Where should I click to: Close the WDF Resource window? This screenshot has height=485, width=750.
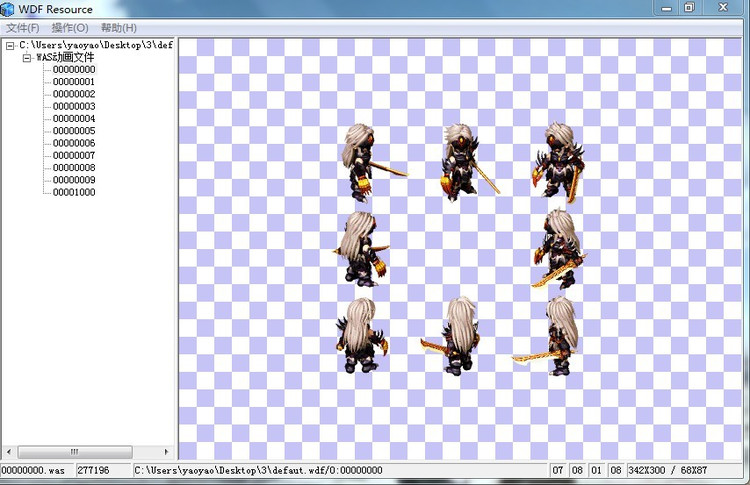pos(726,8)
